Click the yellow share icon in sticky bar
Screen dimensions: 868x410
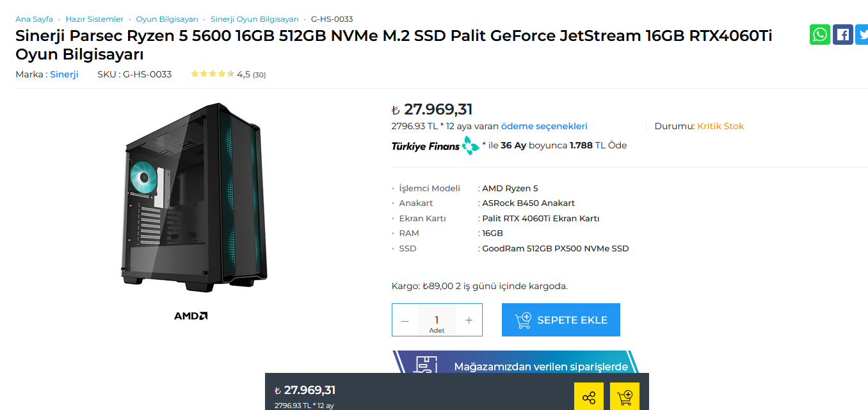click(x=589, y=397)
